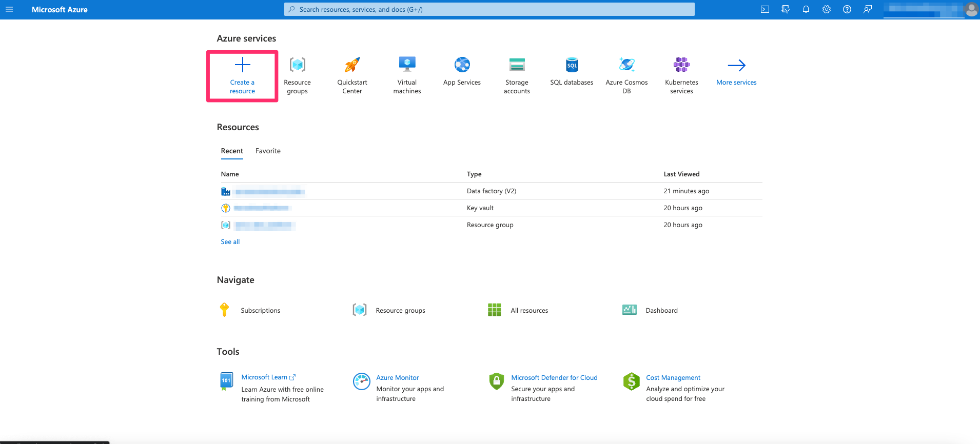The width and height of the screenshot is (980, 444).
Task: Open All resources grid icon
Action: point(494,310)
